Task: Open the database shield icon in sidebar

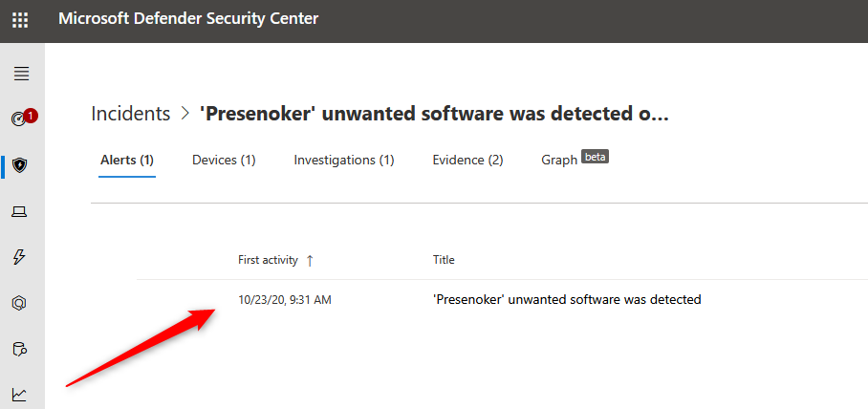Action: pyautogui.click(x=20, y=349)
